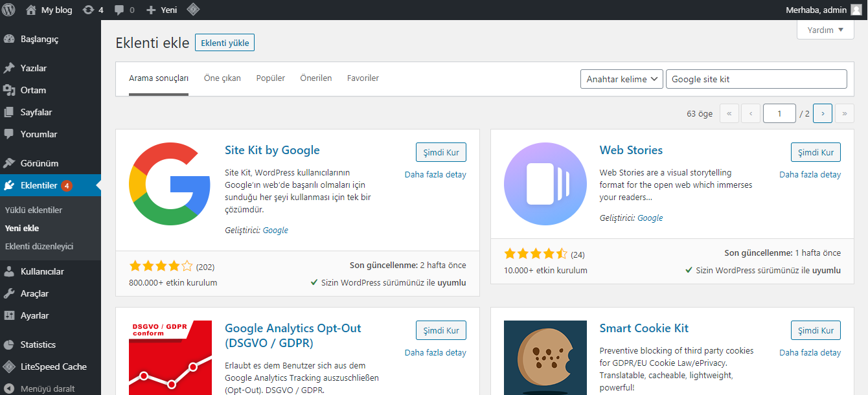Switch to the Arama sonuçları tab
The image size is (868, 395).
pos(159,78)
